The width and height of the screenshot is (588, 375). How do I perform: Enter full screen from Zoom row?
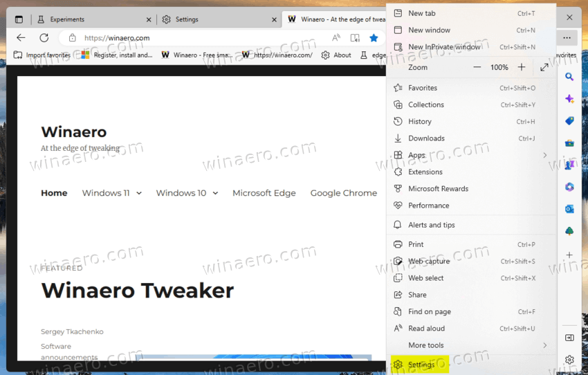pos(544,67)
